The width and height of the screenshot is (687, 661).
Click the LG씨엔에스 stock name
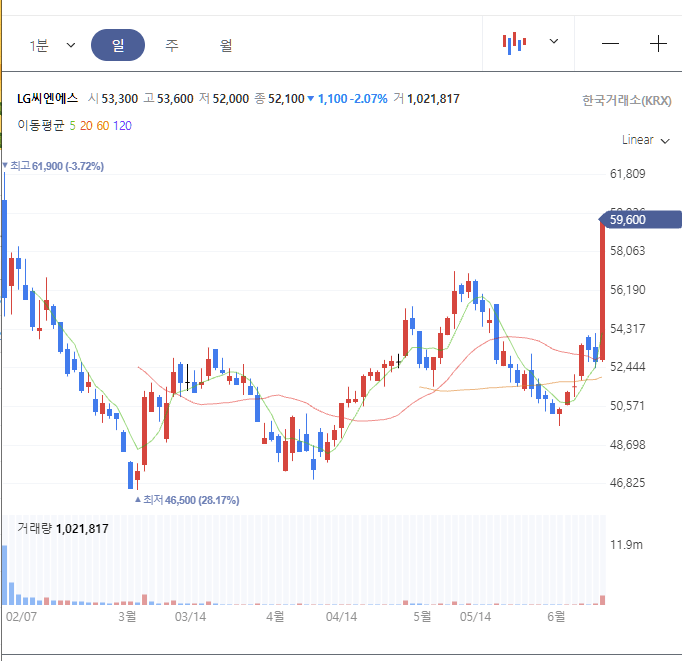(47, 98)
